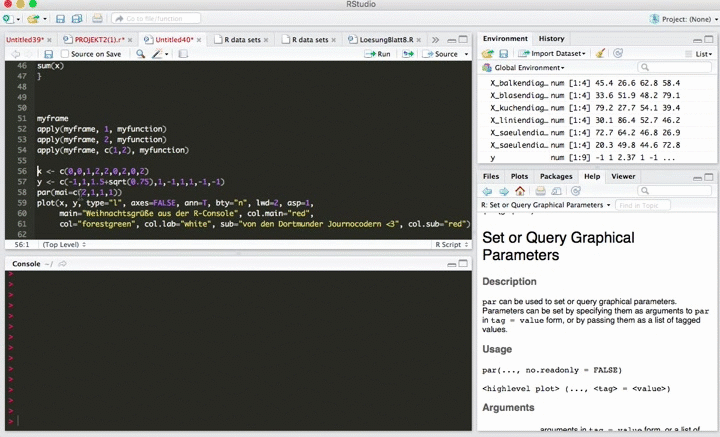
Task: Click the Help pane home icon
Action: pos(519,191)
